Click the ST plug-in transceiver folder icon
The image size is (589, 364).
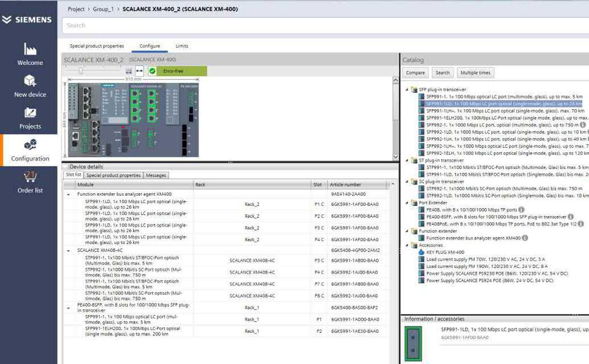(x=414, y=160)
